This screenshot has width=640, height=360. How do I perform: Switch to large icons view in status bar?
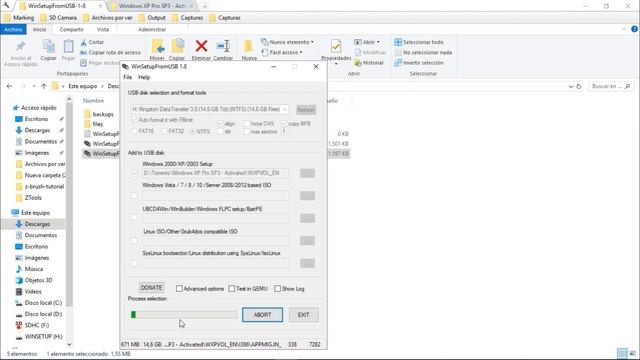pyautogui.click(x=633, y=353)
